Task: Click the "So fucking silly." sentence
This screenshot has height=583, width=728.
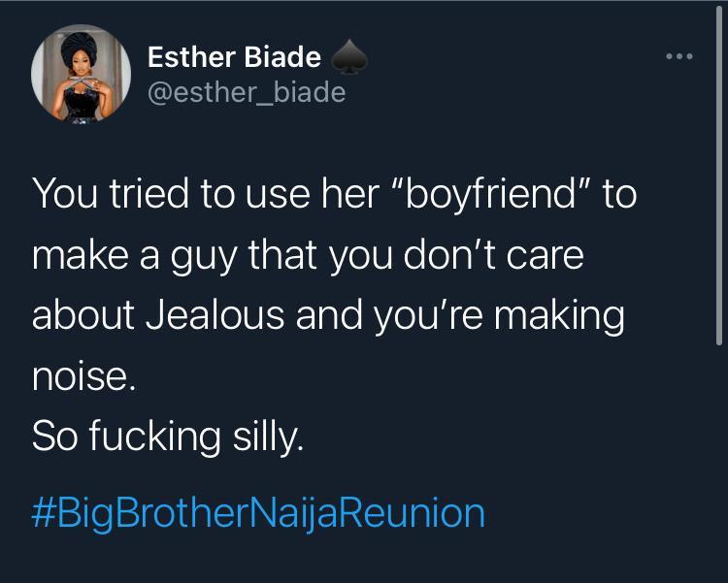Action: (x=168, y=437)
